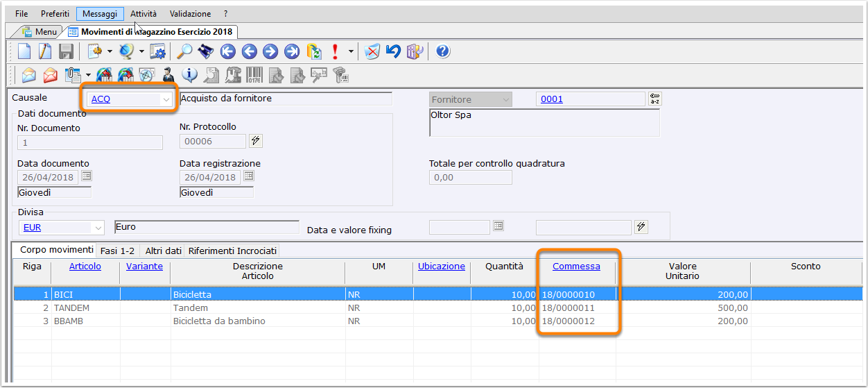Image resolution: width=868 pixels, height=388 pixels.
Task: Click the a-z supplier lookup button
Action: pos(654,100)
